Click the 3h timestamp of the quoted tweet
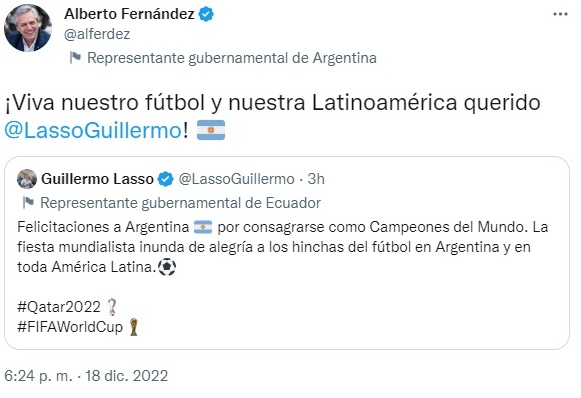Viewport: 581px width, 398px height. tap(316, 179)
